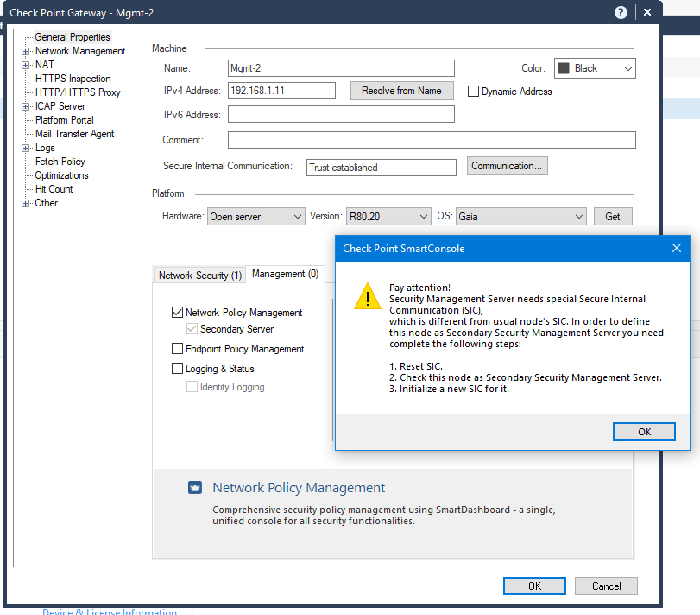The image size is (700, 615).
Task: Open the Fetch Policy page
Action: 60,162
